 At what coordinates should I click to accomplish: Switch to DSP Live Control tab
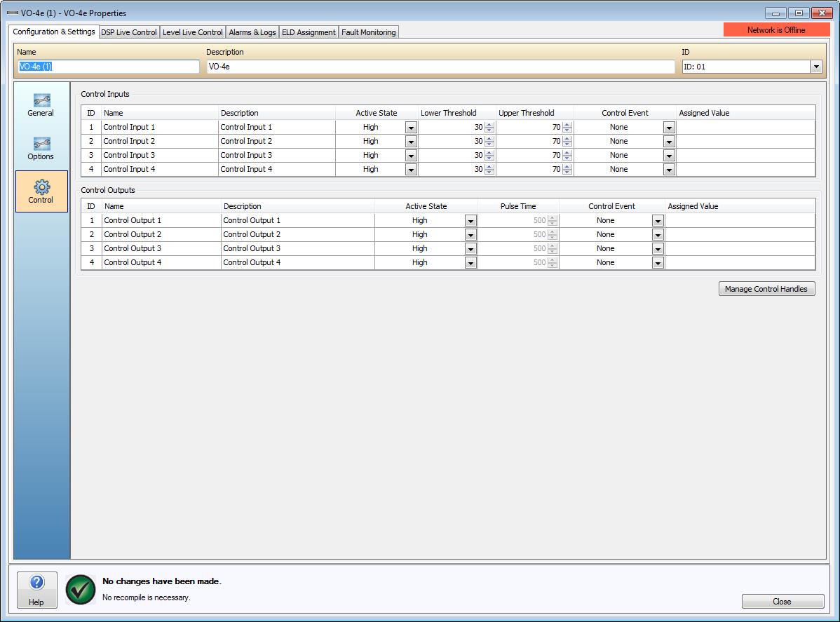pos(129,32)
